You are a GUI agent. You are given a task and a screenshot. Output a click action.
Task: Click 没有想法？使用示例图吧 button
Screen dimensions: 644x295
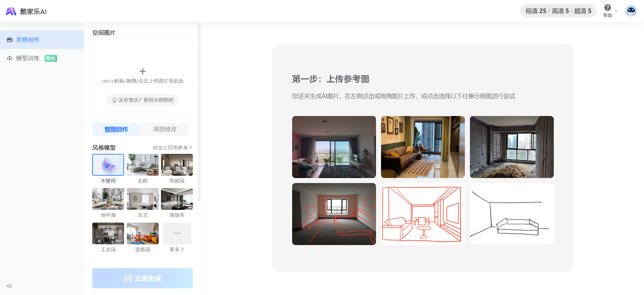[x=143, y=100]
